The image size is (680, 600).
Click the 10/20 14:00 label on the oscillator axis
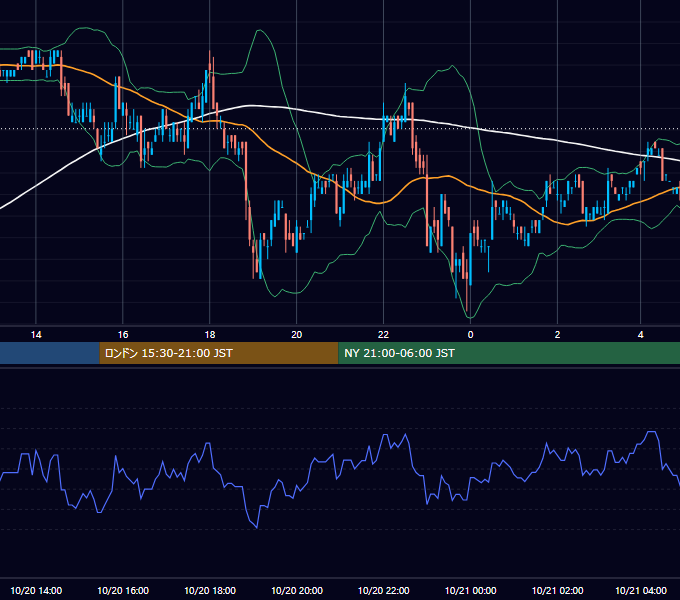click(36, 590)
